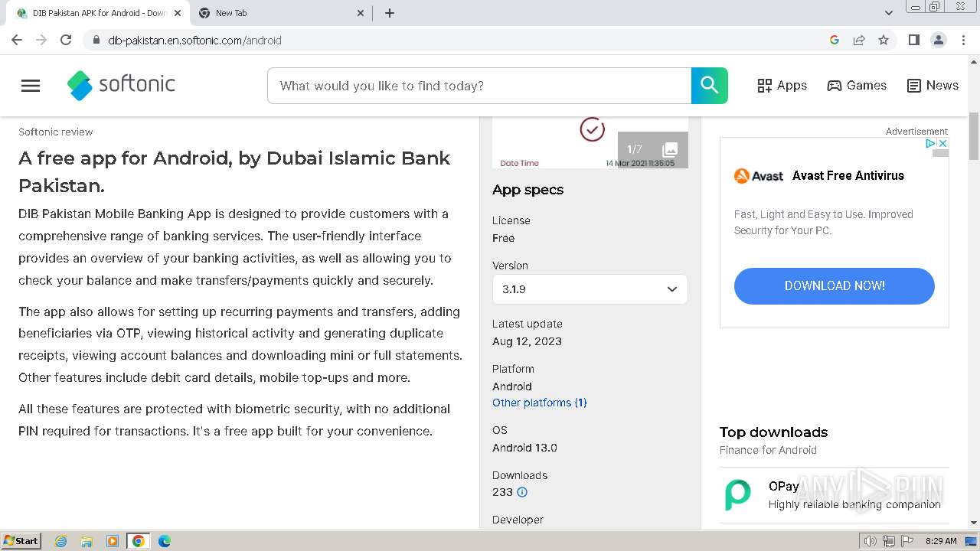Open the Chrome profile icon
This screenshot has width=980, height=551.
[938, 40]
